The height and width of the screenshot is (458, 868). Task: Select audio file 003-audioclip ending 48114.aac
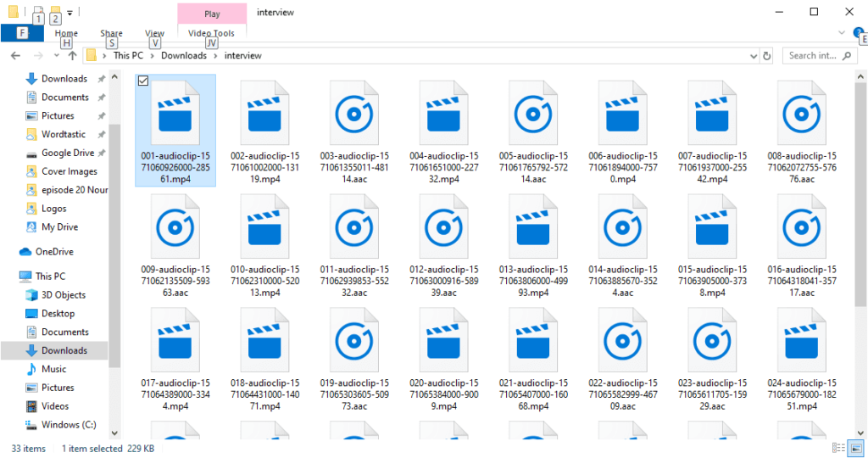[354, 131]
